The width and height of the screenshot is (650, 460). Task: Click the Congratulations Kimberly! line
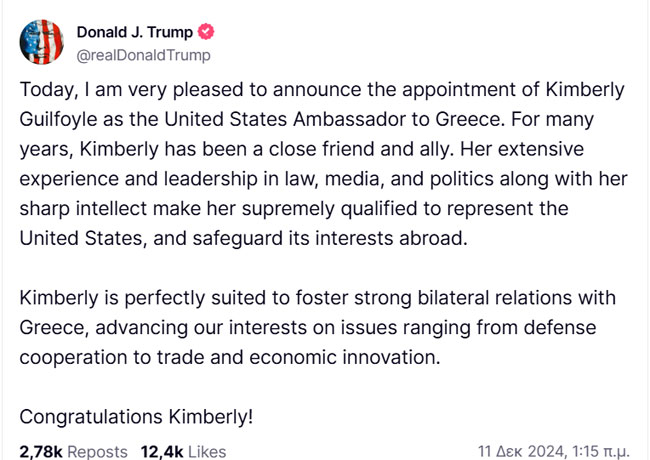pos(136,417)
